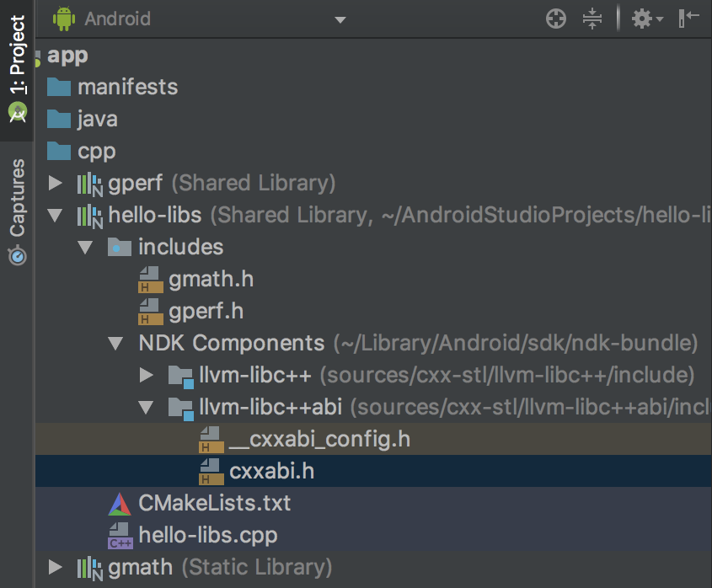Collapse the hello-libs library node
The image size is (712, 588).
56,215
